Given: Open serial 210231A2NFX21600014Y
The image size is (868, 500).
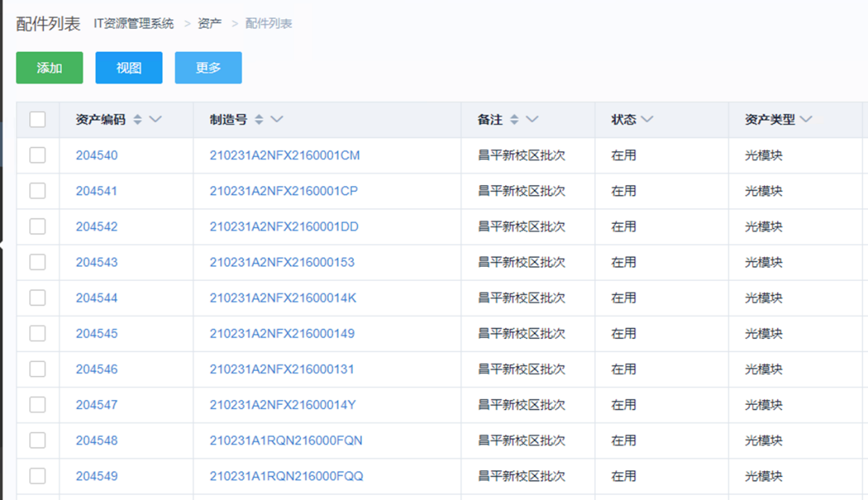Looking at the screenshot, I should click(283, 404).
